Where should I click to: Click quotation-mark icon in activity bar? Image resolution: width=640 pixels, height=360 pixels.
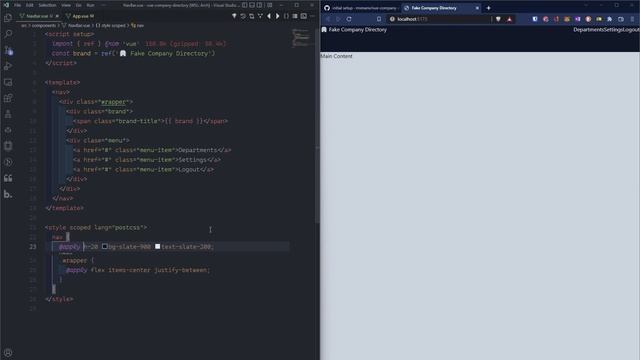pyautogui.click(x=8, y=178)
